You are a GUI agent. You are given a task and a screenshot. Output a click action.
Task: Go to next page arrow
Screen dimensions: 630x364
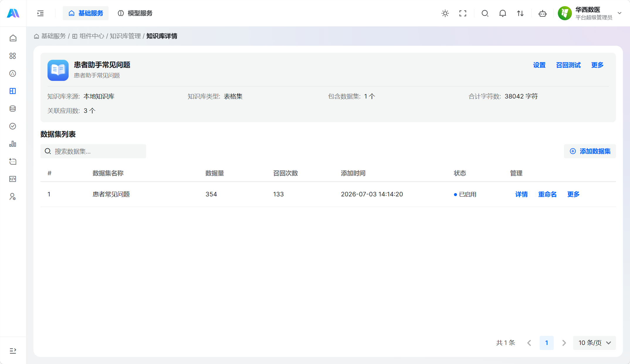tap(564, 343)
